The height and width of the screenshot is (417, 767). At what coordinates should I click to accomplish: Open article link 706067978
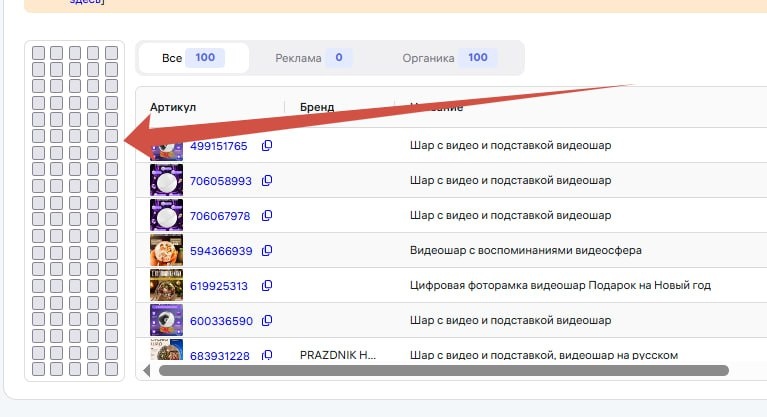coord(220,216)
